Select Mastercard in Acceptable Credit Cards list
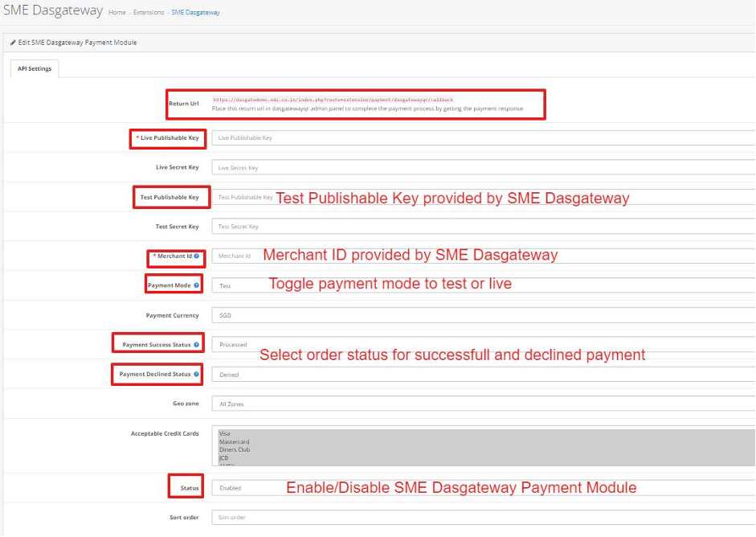The height and width of the screenshot is (537, 756). coord(486,442)
